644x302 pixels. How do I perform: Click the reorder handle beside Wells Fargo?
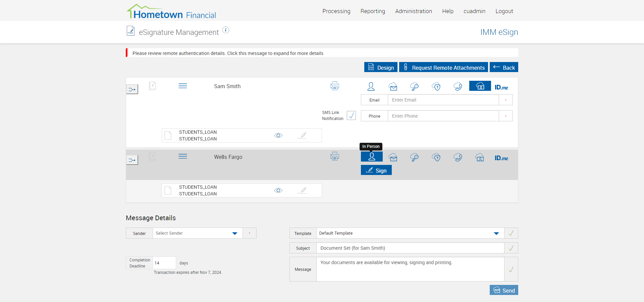[183, 157]
